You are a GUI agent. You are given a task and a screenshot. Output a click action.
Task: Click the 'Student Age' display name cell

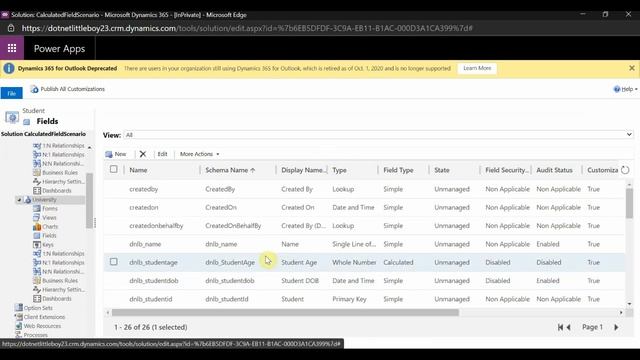point(299,262)
